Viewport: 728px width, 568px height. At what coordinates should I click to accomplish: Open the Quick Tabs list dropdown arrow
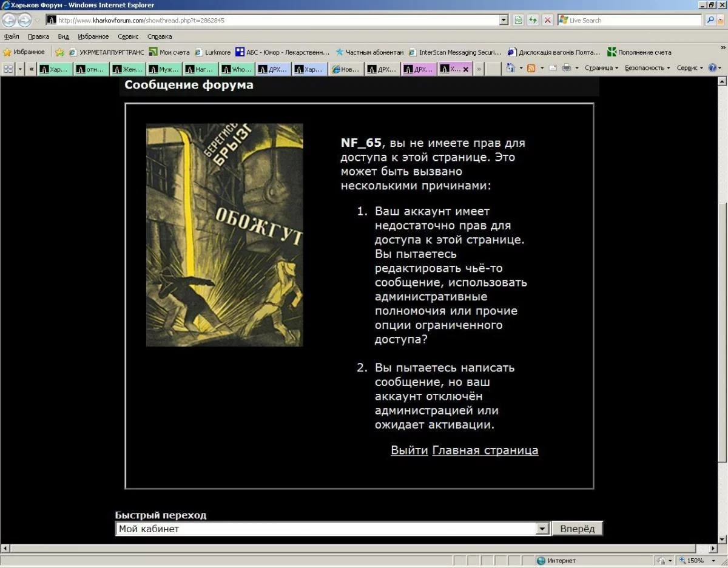20,69
